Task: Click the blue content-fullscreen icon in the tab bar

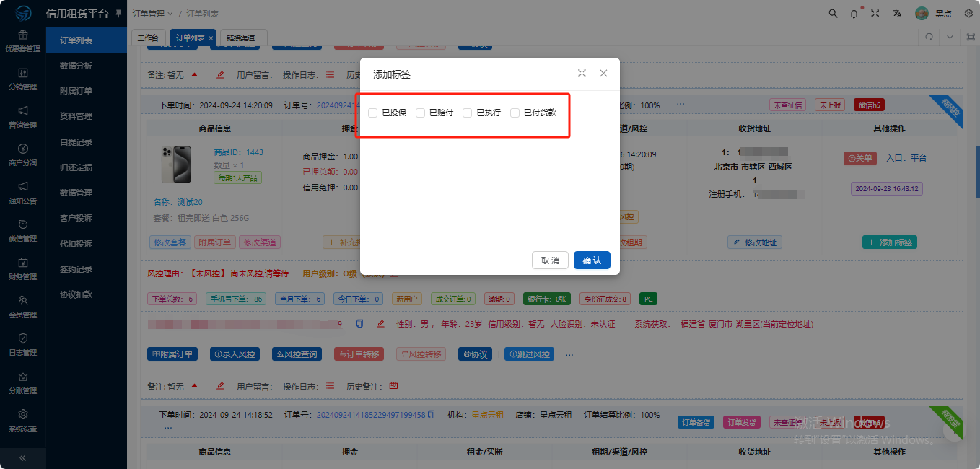Action: pos(971,37)
